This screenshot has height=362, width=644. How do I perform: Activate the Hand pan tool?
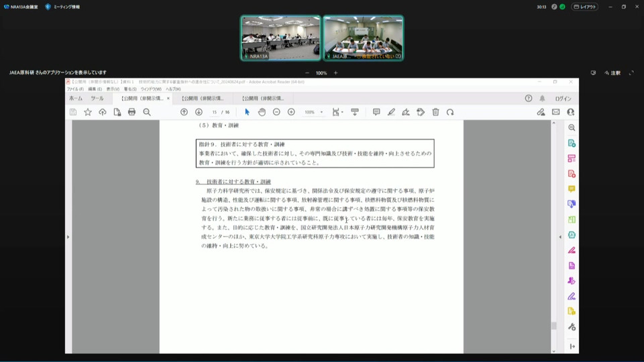click(x=262, y=112)
